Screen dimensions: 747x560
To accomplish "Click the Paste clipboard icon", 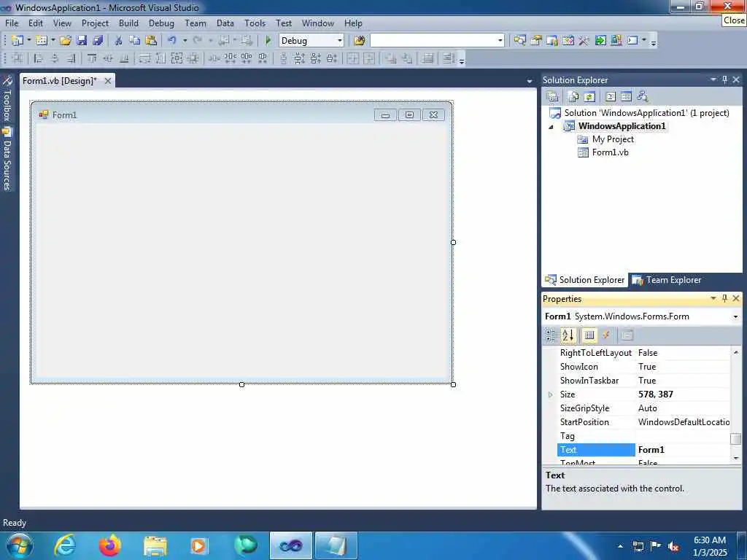I will [151, 41].
